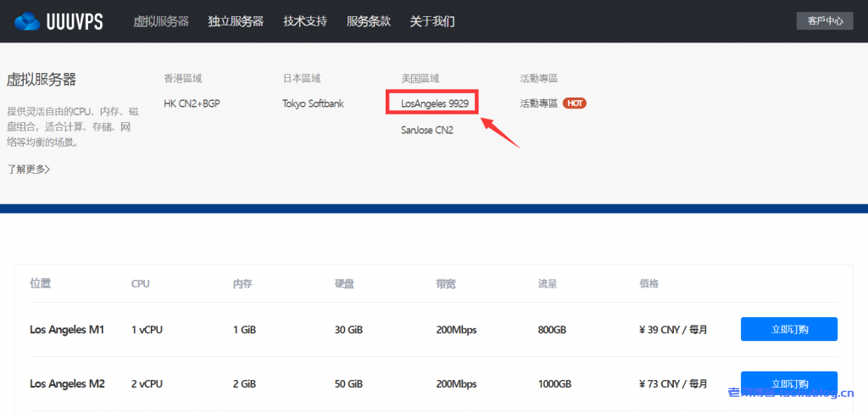Click the 内存 column header
The width and height of the screenshot is (868, 413).
pyautogui.click(x=242, y=283)
